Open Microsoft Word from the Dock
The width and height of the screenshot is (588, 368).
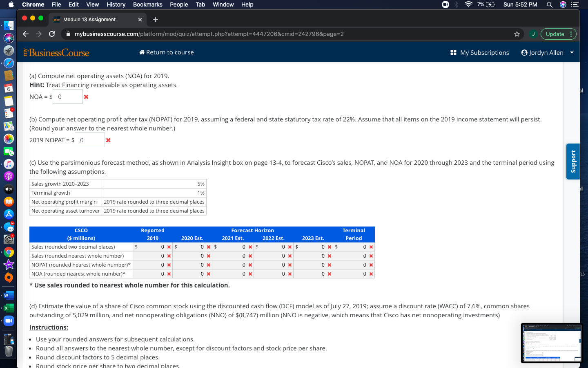click(x=9, y=295)
